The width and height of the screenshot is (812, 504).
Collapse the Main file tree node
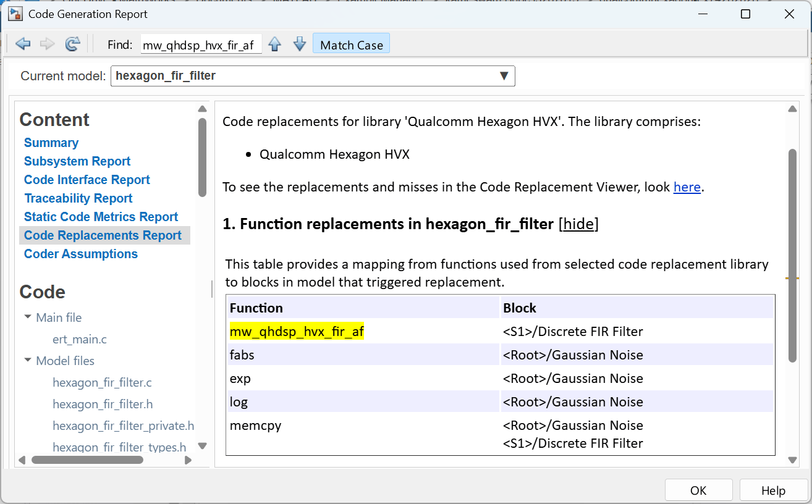28,317
